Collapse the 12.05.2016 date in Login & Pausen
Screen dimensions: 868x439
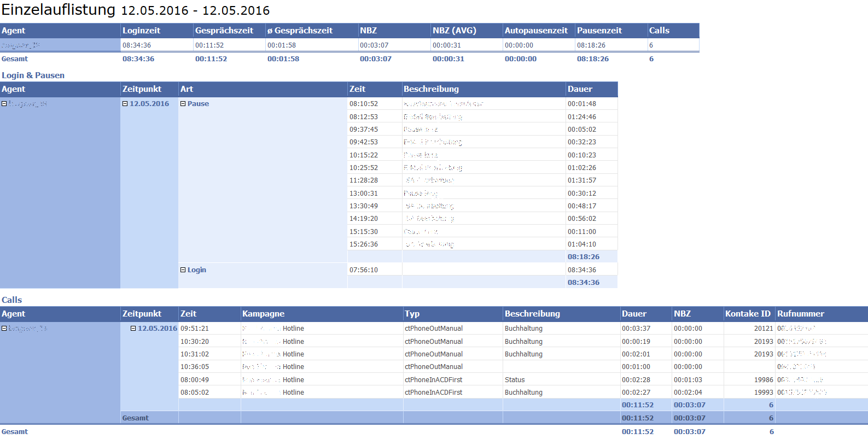[x=125, y=104]
